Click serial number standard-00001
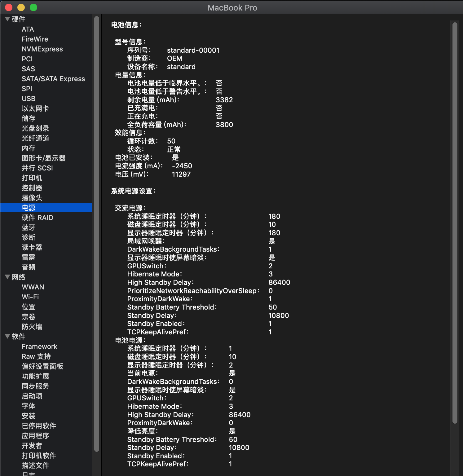The height and width of the screenshot is (476, 463). [x=193, y=50]
